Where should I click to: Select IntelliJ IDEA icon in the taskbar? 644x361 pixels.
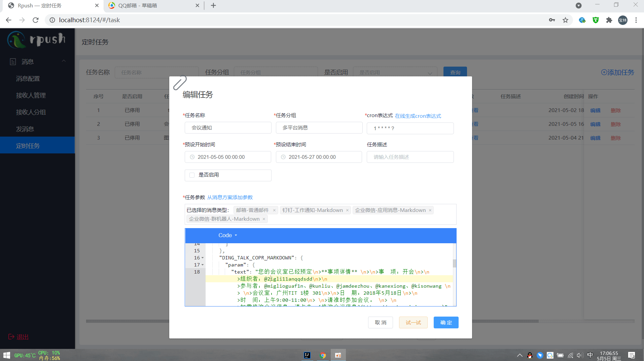(307, 355)
